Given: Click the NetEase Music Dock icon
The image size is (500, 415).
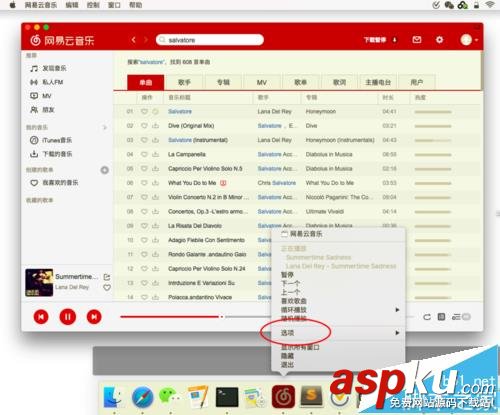Looking at the screenshot, I should (x=283, y=397).
